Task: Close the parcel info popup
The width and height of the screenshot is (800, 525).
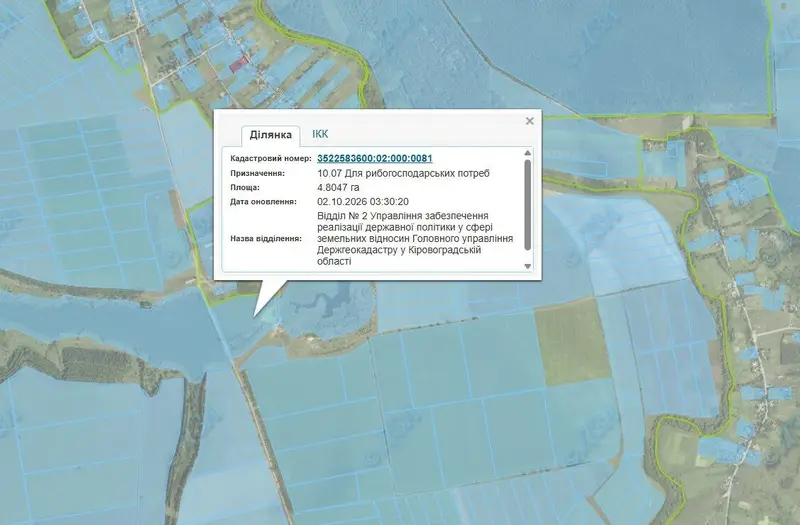Action: 529,121
